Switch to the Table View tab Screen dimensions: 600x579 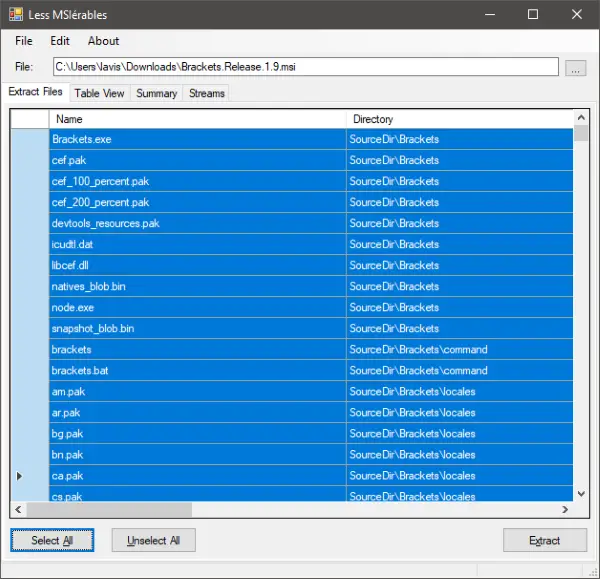pyautogui.click(x=99, y=93)
